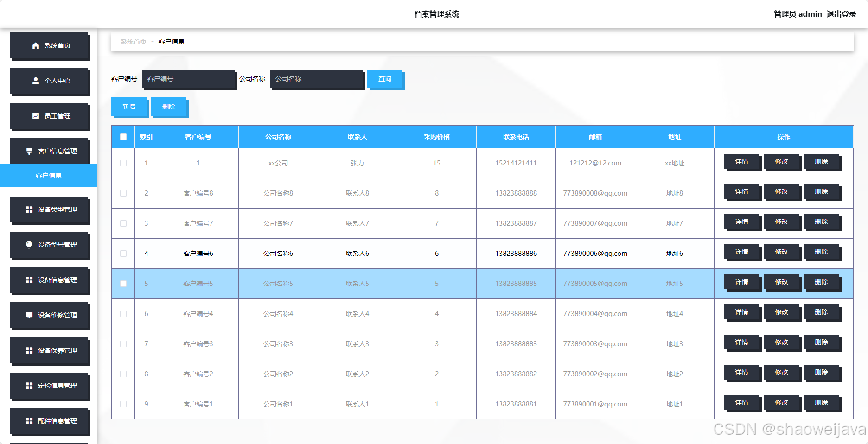Click the 删除 button above the table

click(169, 108)
